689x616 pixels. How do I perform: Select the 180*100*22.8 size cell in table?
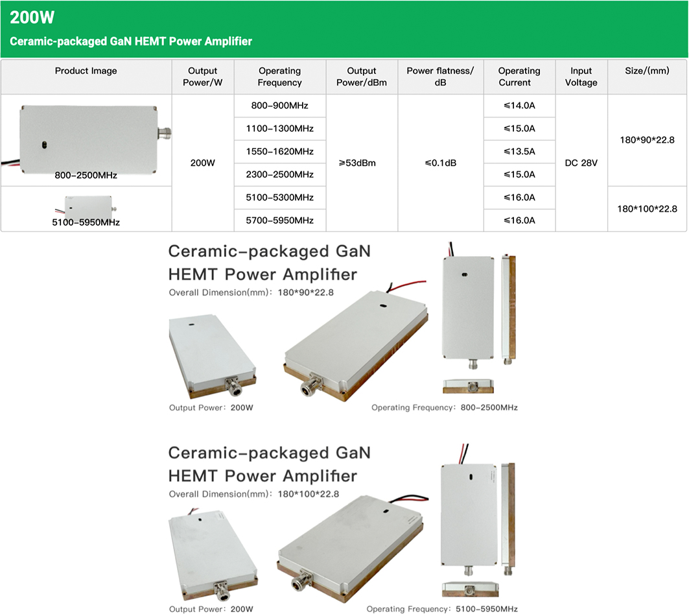(646, 209)
